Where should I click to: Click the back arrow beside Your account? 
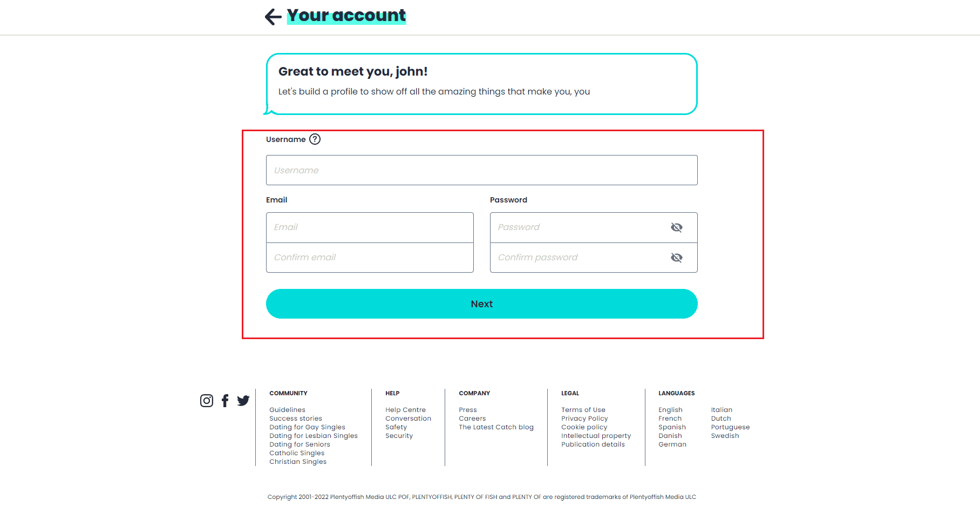[273, 17]
